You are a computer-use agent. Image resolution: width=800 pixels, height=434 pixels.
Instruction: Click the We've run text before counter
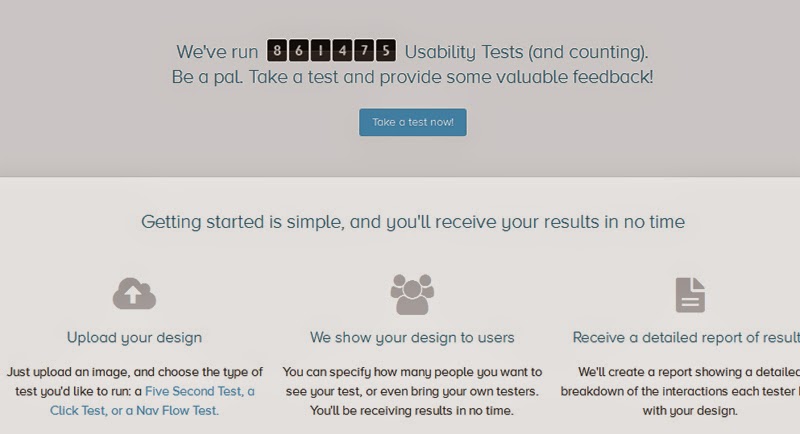click(x=217, y=52)
